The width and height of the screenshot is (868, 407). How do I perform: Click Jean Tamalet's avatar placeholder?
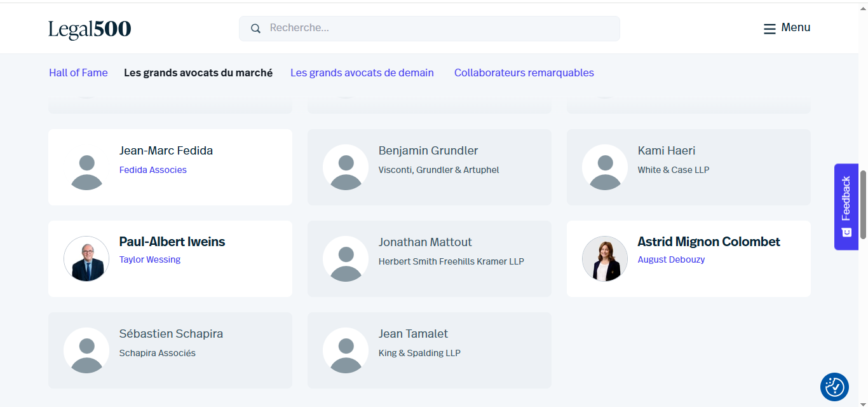click(x=346, y=350)
